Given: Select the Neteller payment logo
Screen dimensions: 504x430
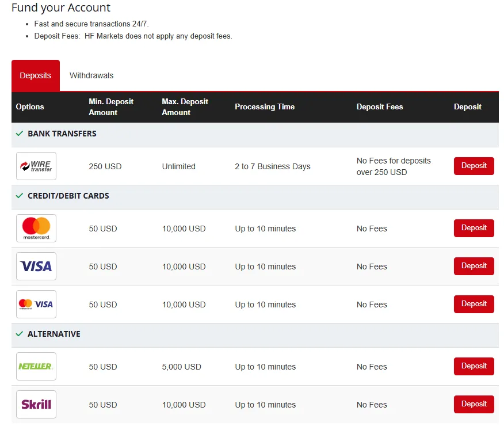Looking at the screenshot, I should point(36,367).
